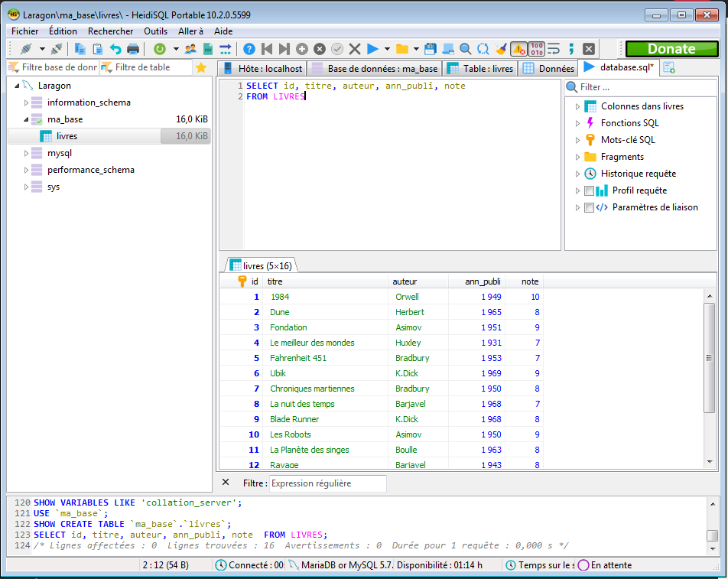The height and width of the screenshot is (579, 728).
Task: Click the green semicolon delimiter icon
Action: (571, 49)
